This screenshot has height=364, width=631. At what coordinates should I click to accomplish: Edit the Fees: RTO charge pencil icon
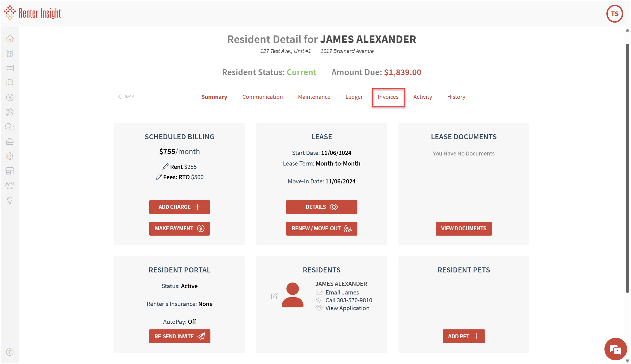point(158,177)
